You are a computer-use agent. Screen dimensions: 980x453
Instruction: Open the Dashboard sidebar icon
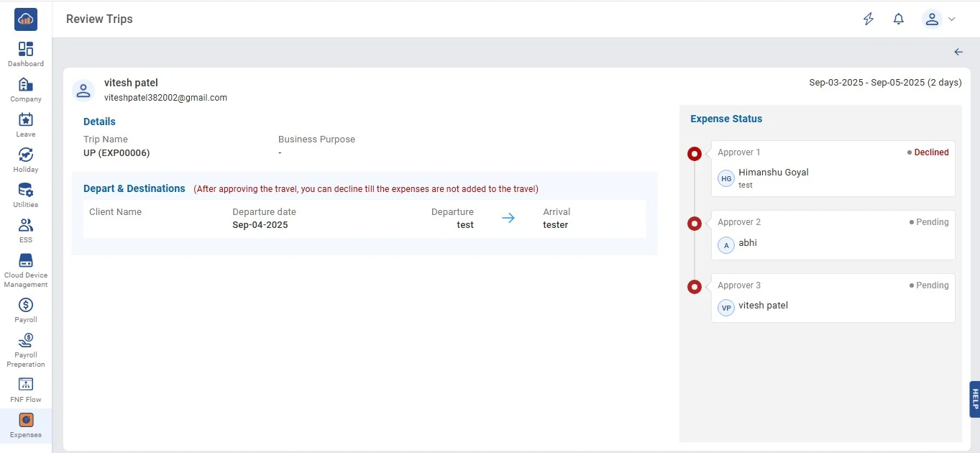(x=26, y=50)
